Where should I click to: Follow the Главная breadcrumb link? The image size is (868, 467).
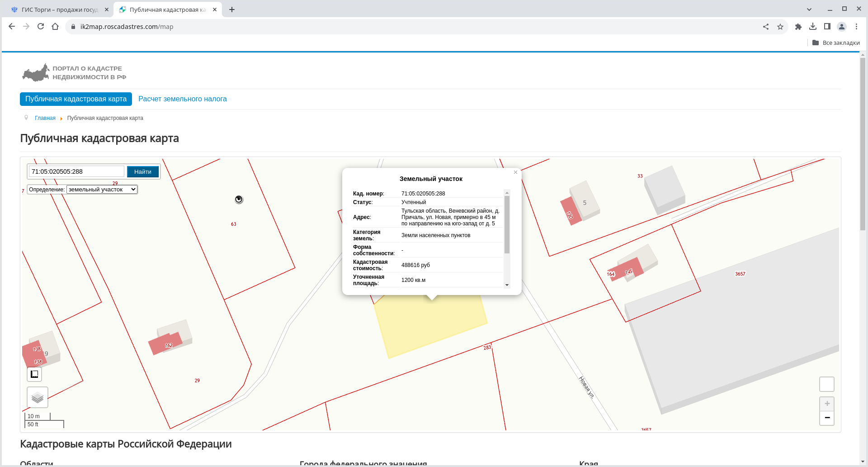pyautogui.click(x=45, y=118)
